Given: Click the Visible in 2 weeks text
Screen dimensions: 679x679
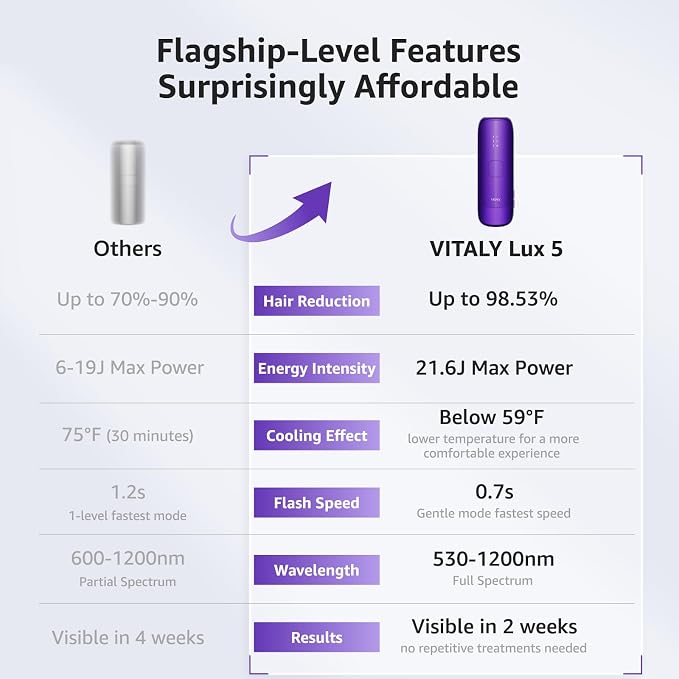Looking at the screenshot, I should click(x=494, y=627).
